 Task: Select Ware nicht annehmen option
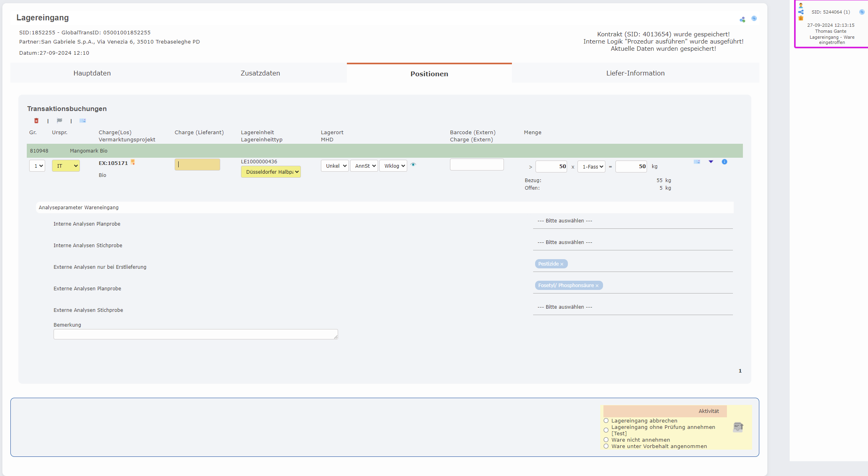pyautogui.click(x=606, y=440)
